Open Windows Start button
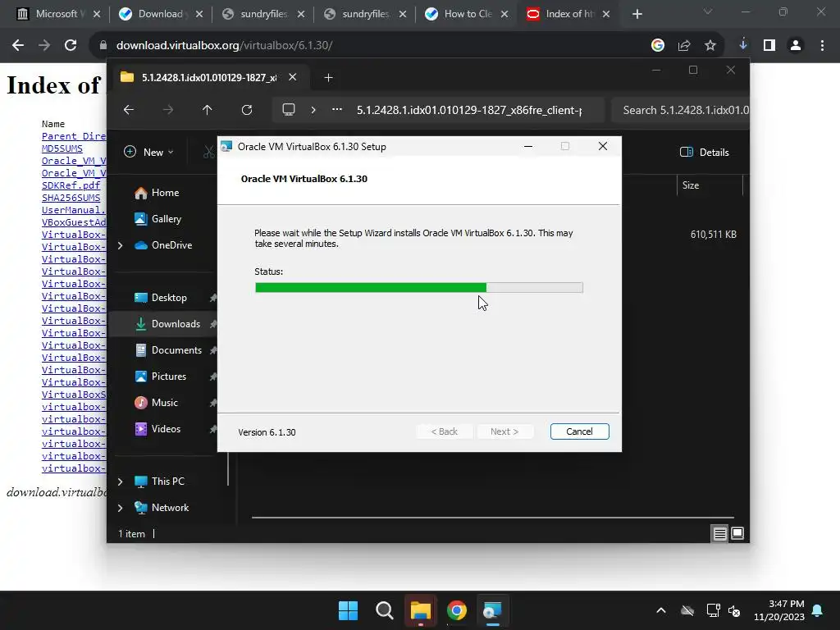This screenshot has width=840, height=630. pyautogui.click(x=348, y=610)
